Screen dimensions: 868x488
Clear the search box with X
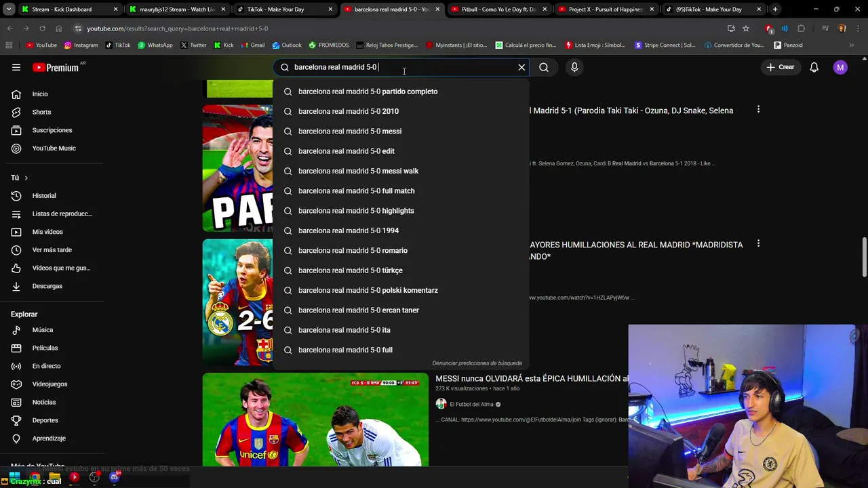click(521, 67)
